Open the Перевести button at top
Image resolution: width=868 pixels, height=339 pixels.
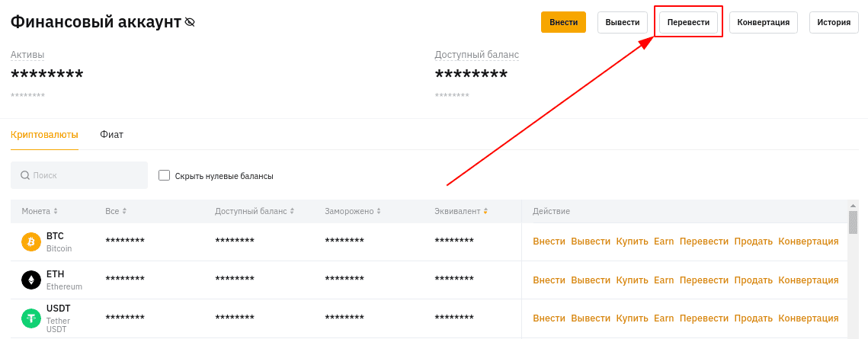[x=688, y=23]
